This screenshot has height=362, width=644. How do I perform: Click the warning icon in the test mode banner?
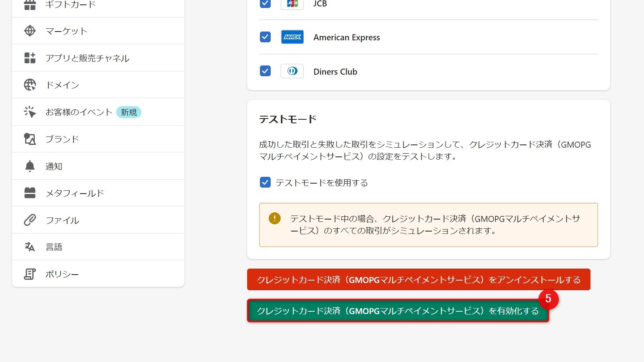[x=274, y=218]
